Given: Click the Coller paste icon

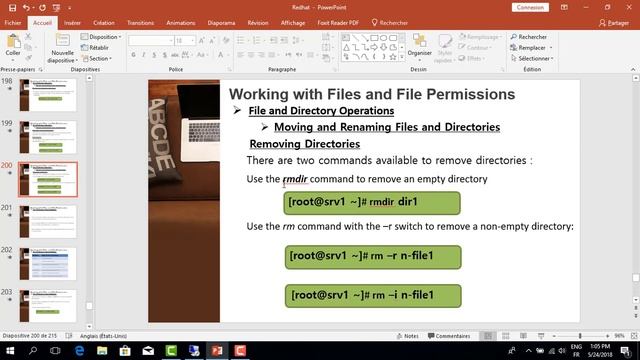Looking at the screenshot, I should tap(13, 41).
